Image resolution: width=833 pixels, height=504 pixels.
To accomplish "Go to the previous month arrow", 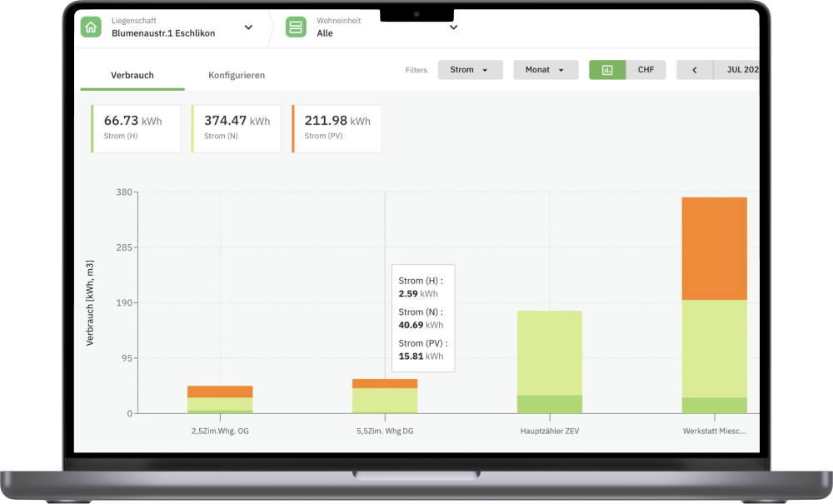I will (x=695, y=70).
